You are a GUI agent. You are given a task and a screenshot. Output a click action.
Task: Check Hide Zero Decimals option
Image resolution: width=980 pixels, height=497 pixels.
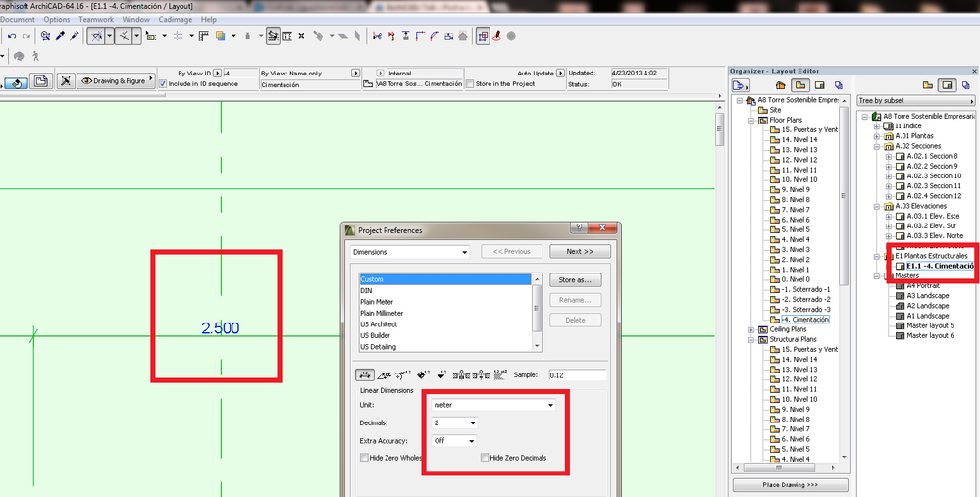point(485,458)
